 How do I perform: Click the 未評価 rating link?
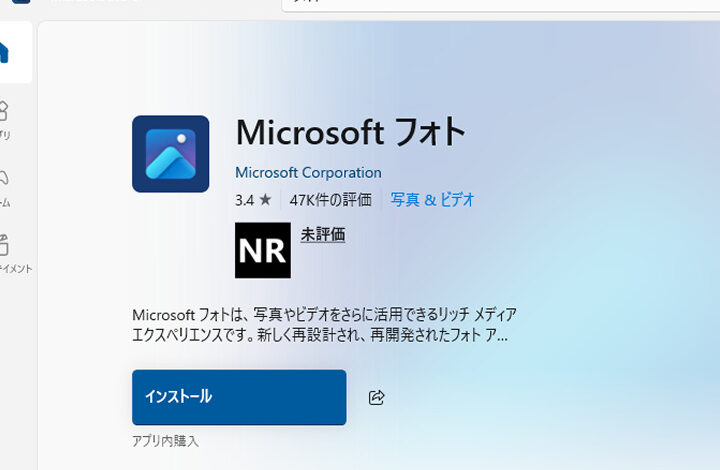pos(323,235)
